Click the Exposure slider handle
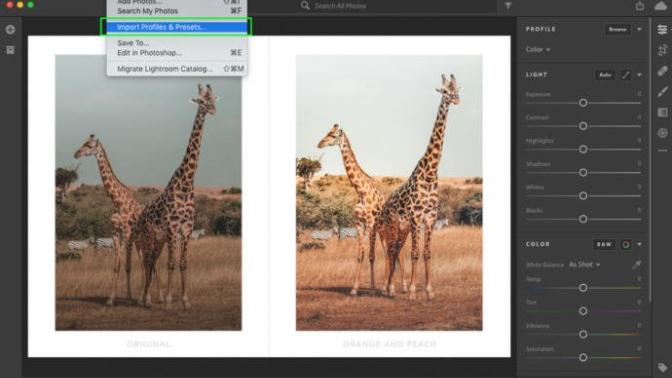Image resolution: width=672 pixels, height=378 pixels. [583, 103]
